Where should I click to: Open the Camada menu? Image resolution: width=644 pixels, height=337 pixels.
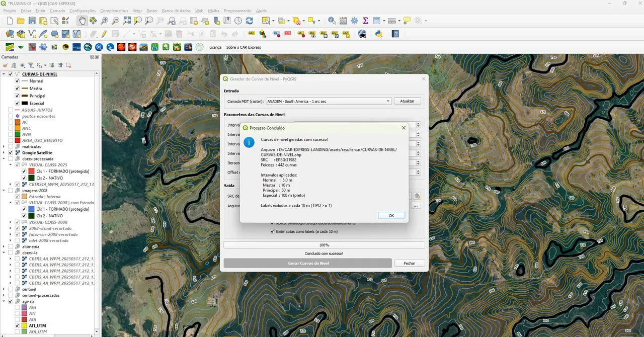[57, 11]
